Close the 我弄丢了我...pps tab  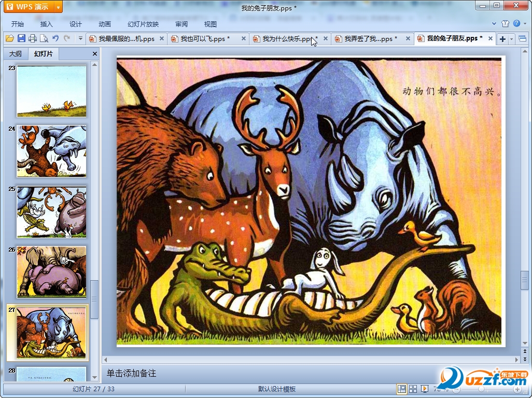408,39
